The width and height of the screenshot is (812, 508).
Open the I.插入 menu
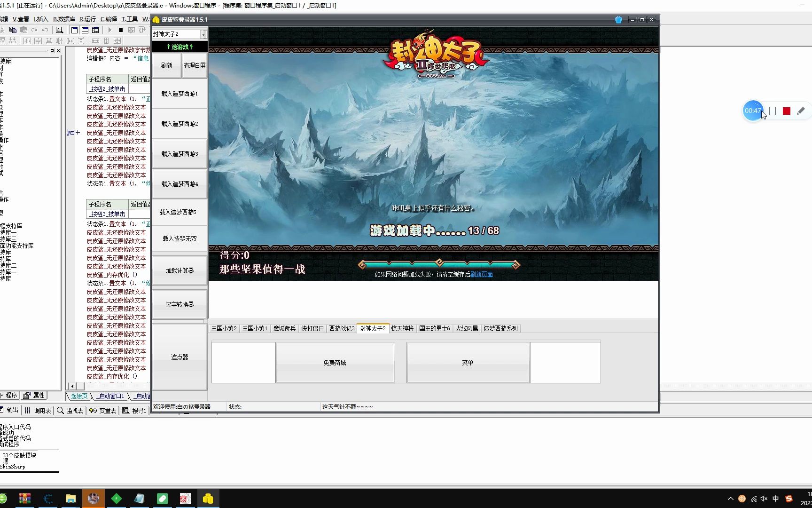41,19
